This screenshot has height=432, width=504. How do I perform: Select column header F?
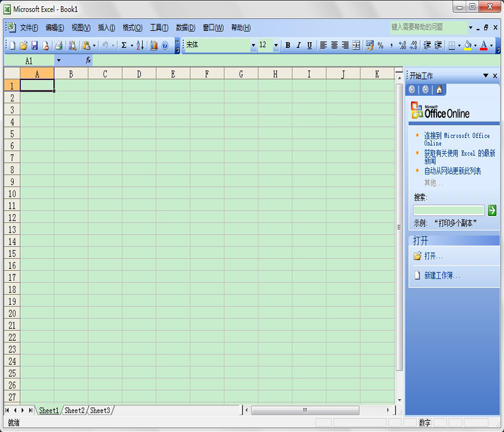point(207,74)
